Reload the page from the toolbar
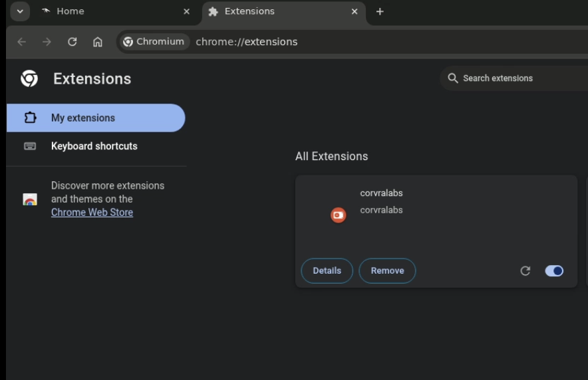 pos(73,42)
